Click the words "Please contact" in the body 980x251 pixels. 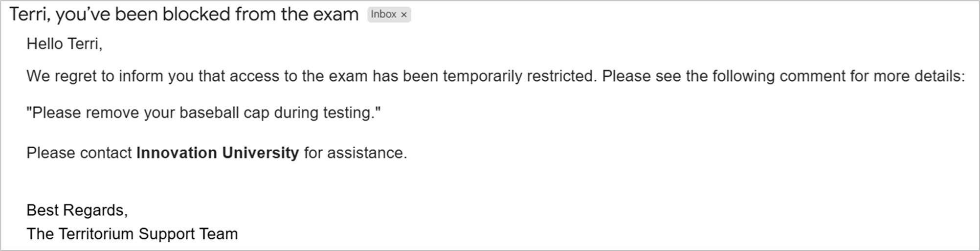tap(79, 153)
